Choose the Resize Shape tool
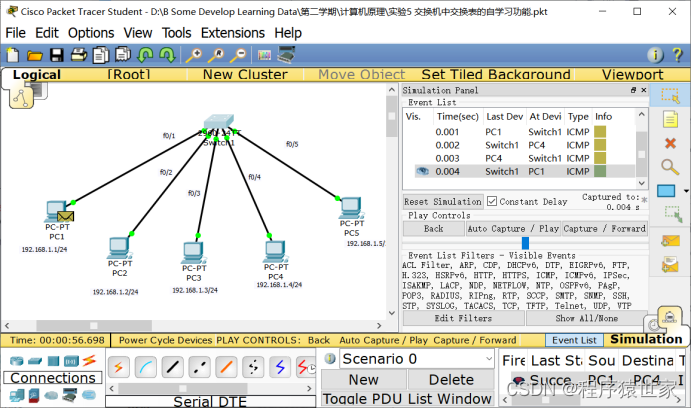Image resolution: width=692 pixels, height=408 pixels. [x=673, y=213]
